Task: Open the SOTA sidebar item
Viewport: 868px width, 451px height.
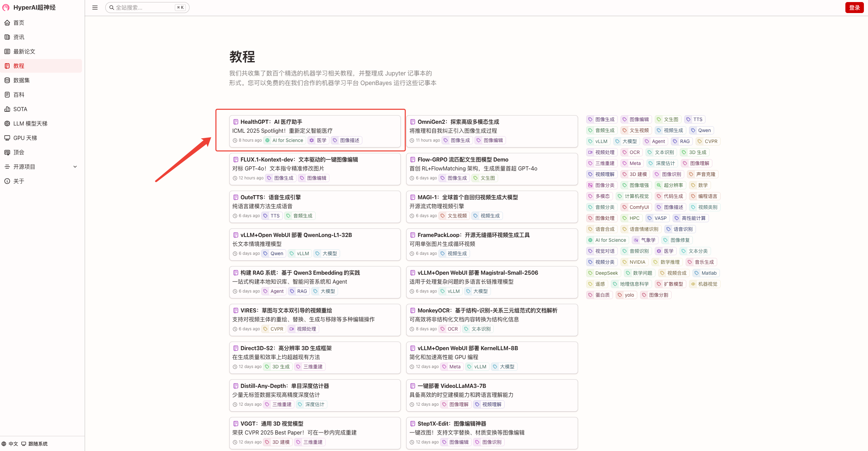Action: click(20, 109)
